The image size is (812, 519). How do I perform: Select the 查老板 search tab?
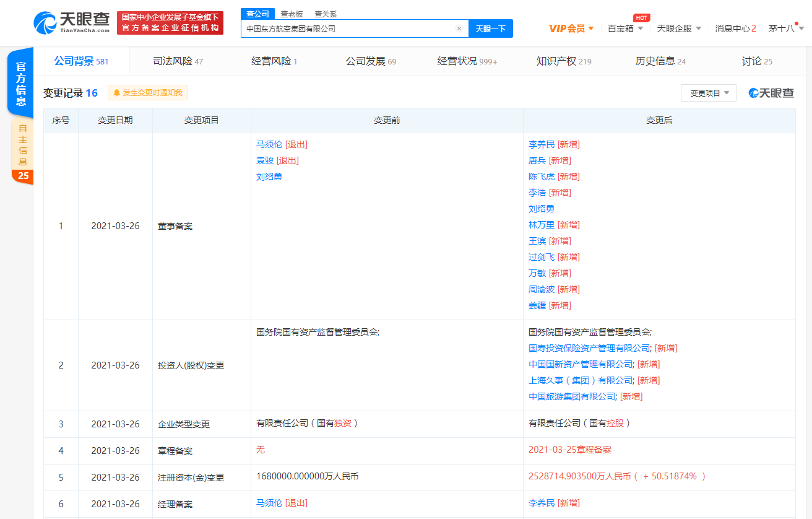(x=291, y=14)
